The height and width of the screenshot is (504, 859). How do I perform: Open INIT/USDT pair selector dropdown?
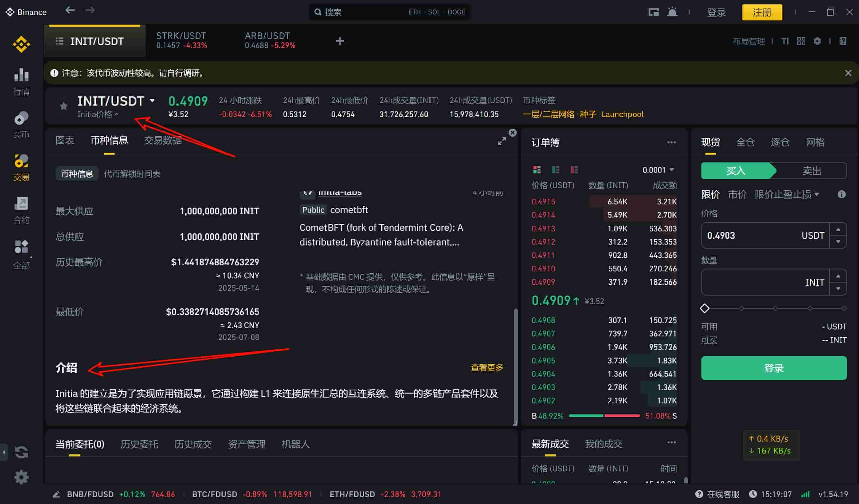pos(152,101)
